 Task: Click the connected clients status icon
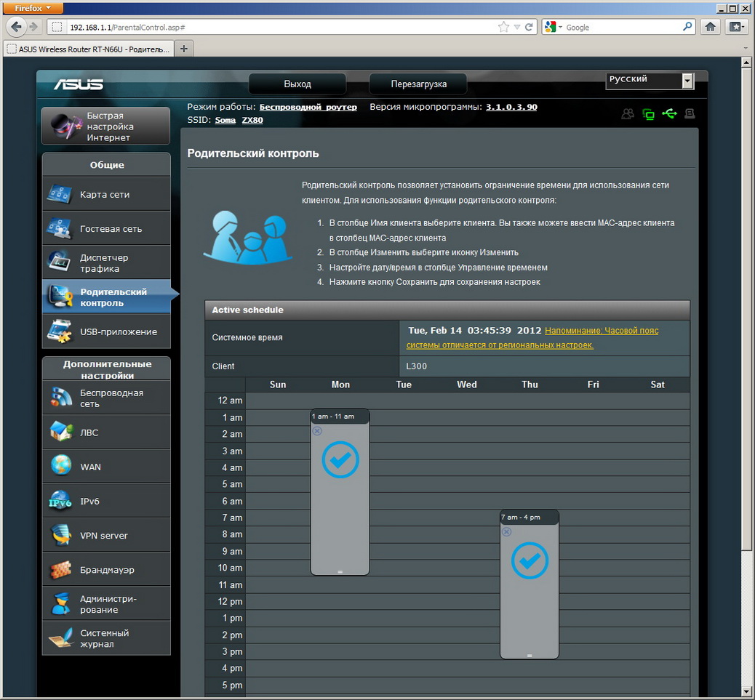[627, 114]
